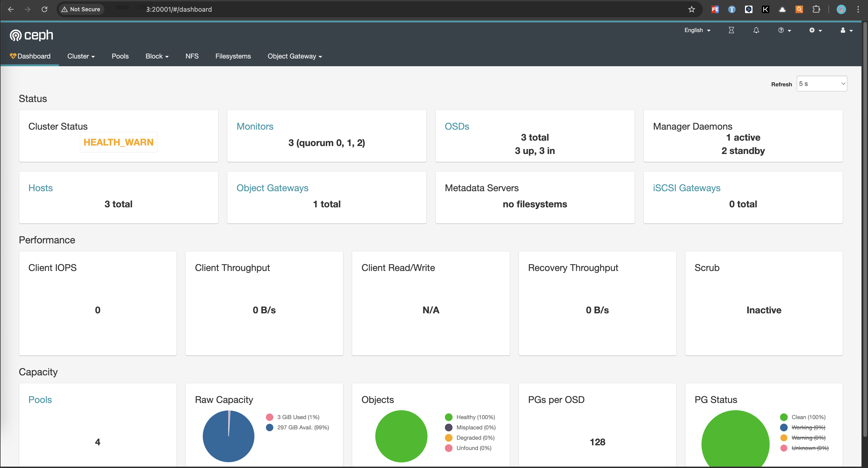The height and width of the screenshot is (468, 868).
Task: Expand the Object Gateway menu
Action: point(295,56)
